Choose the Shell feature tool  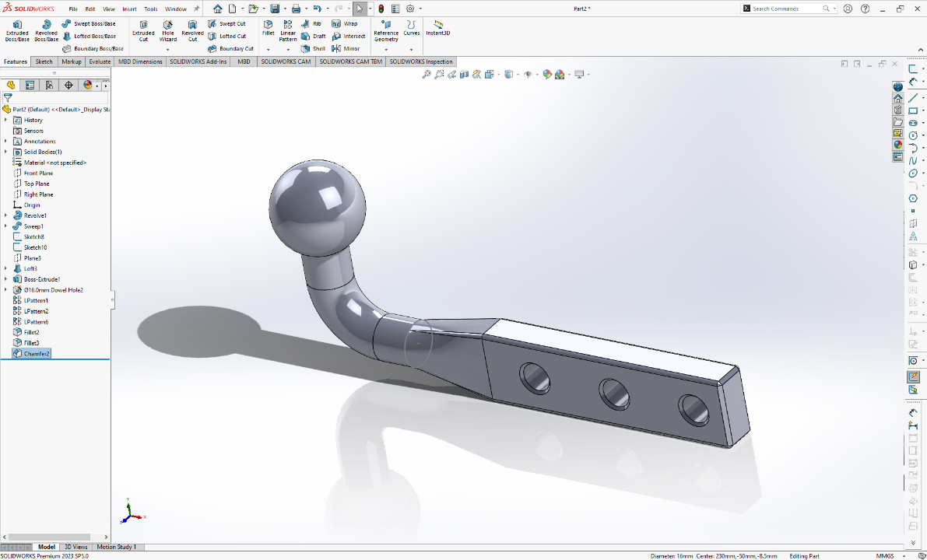(x=314, y=48)
